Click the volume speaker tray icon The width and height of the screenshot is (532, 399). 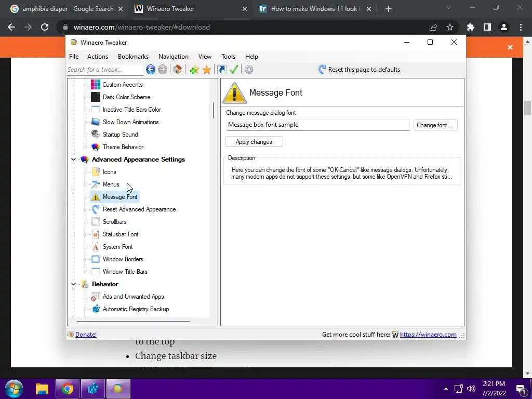click(471, 389)
